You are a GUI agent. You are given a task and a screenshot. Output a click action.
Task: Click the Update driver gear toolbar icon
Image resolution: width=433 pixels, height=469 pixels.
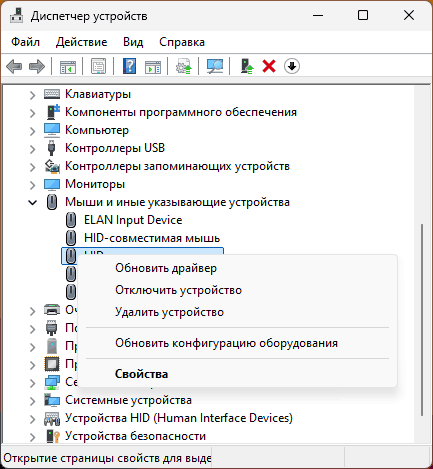click(x=183, y=66)
